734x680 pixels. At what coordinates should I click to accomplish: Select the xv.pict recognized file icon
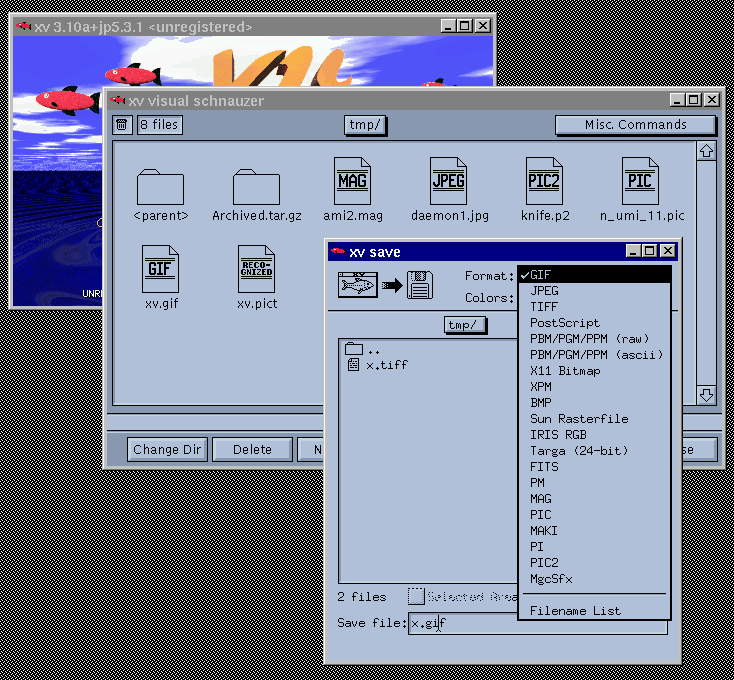click(x=257, y=269)
